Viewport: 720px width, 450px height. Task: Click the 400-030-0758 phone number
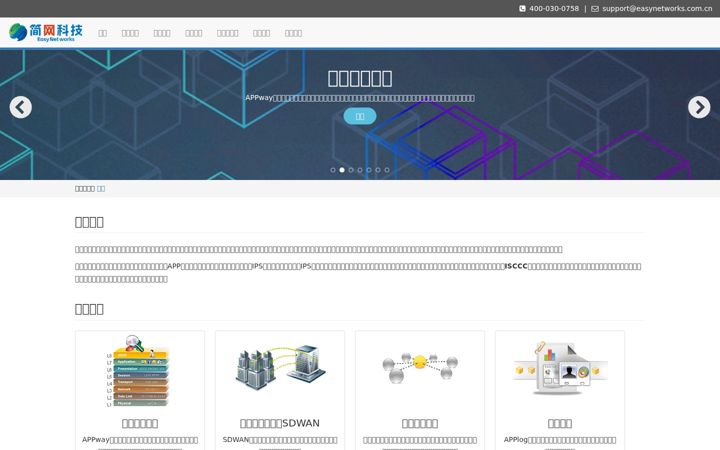click(554, 8)
